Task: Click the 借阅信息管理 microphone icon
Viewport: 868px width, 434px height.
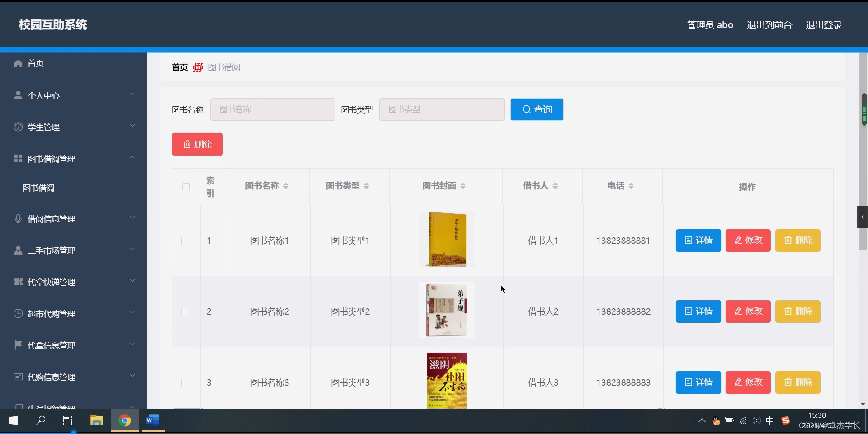Action: pyautogui.click(x=18, y=219)
